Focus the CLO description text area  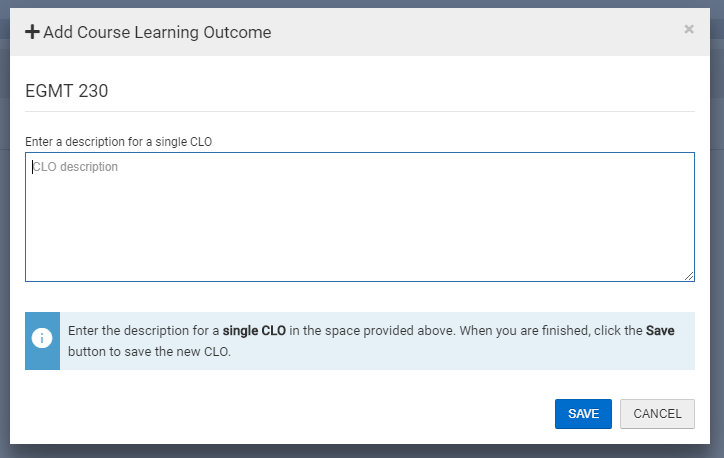pos(360,217)
